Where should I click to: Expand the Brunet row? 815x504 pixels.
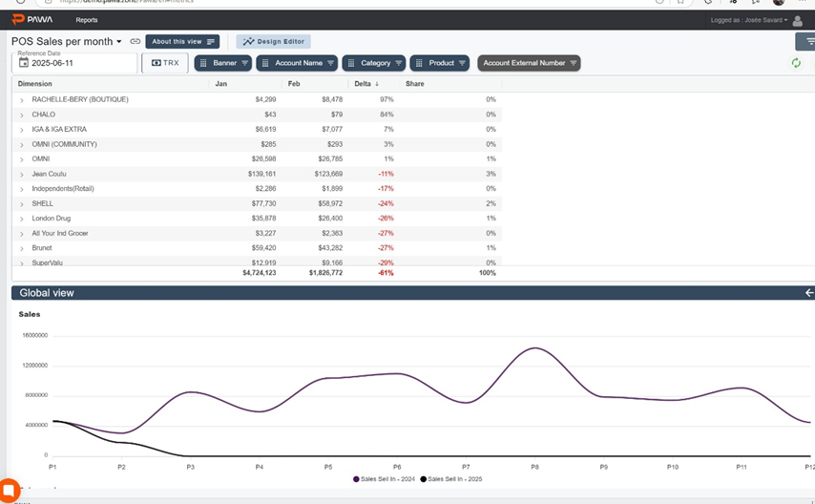(22, 248)
